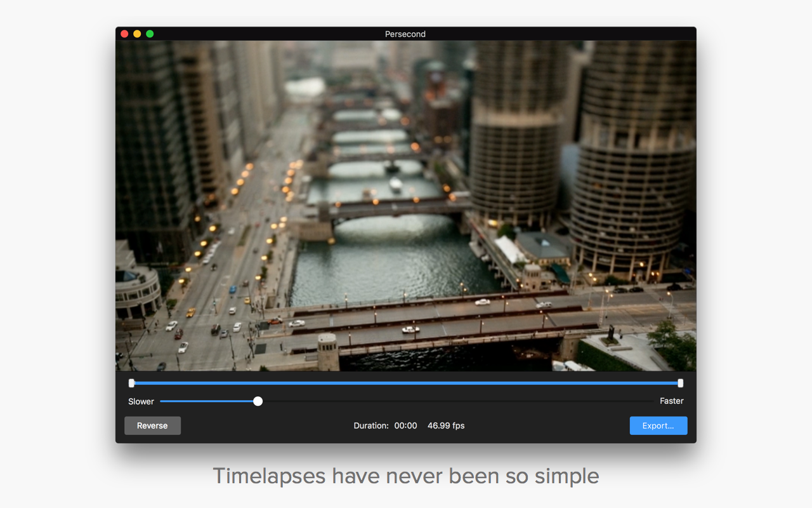Image resolution: width=812 pixels, height=508 pixels.
Task: Click the Persecond title in the title bar
Action: 405,34
